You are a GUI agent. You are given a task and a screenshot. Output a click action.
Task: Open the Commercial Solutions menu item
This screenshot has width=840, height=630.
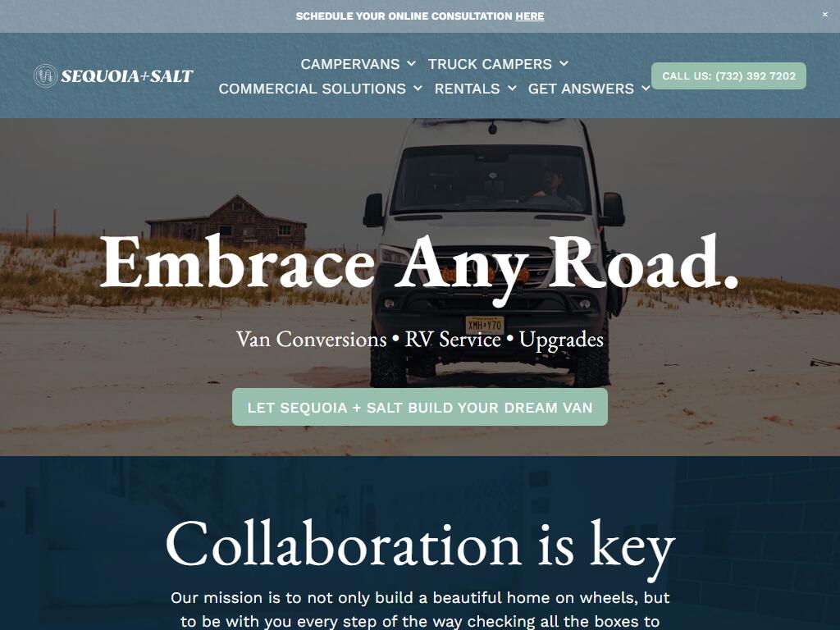313,89
